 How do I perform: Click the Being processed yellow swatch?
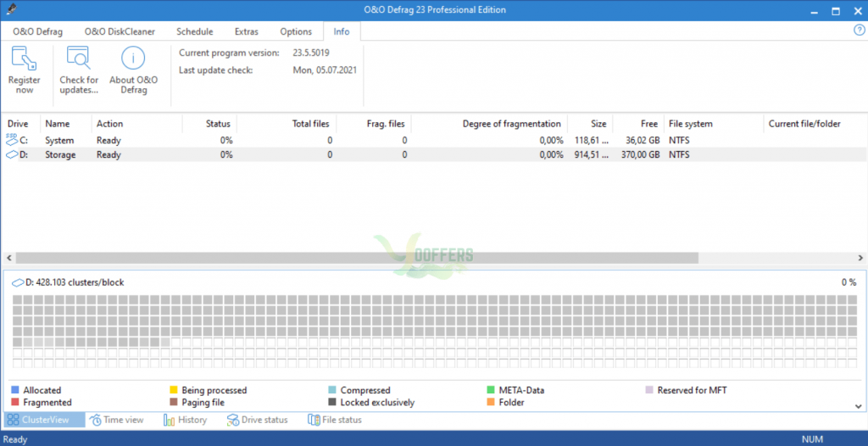click(x=173, y=390)
